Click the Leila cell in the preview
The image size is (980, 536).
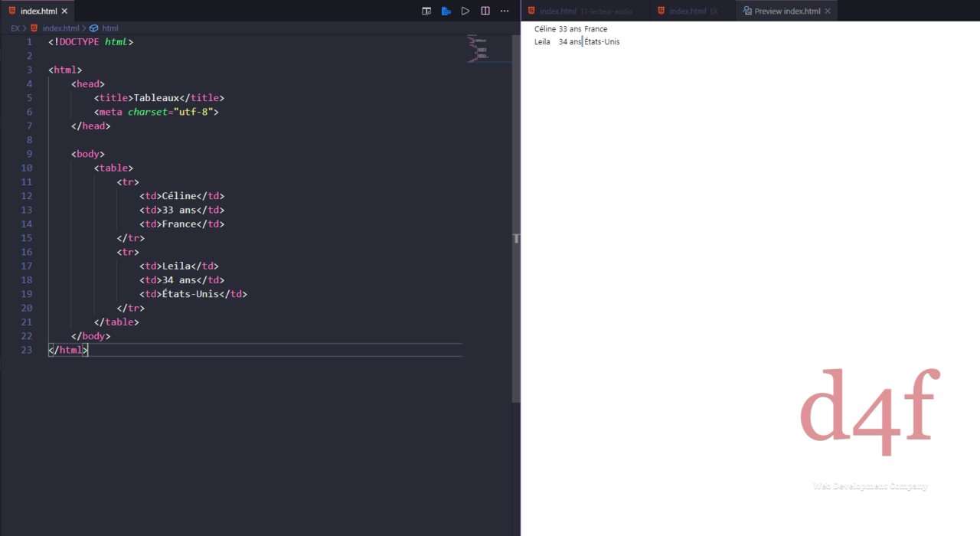click(x=542, y=42)
